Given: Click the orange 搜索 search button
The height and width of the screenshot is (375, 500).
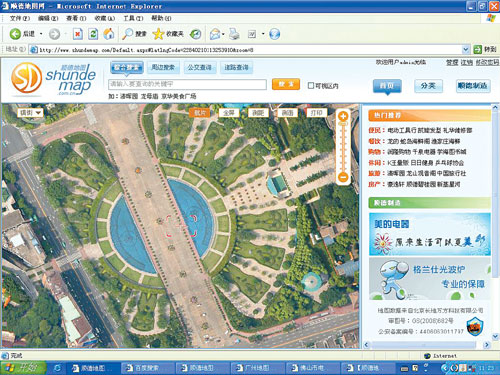Looking at the screenshot, I should (286, 84).
